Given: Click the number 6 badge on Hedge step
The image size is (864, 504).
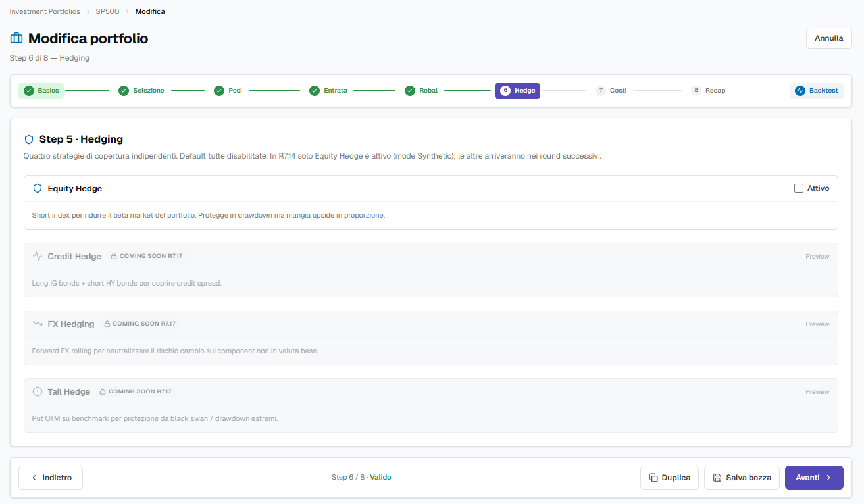Looking at the screenshot, I should [x=505, y=91].
